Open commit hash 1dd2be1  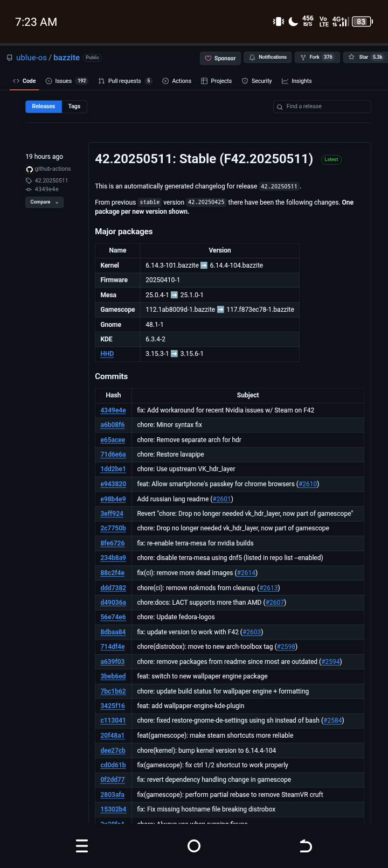coord(113,469)
